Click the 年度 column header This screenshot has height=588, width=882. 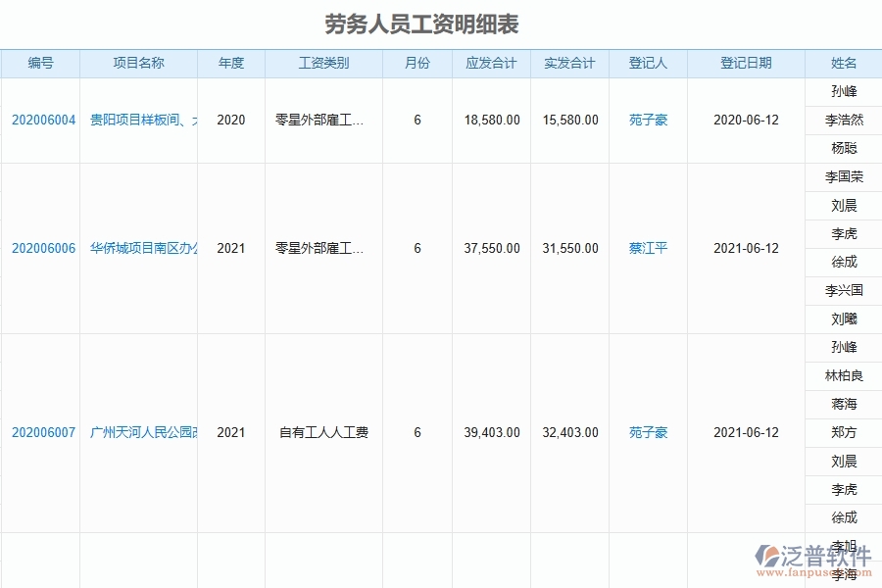coord(231,63)
